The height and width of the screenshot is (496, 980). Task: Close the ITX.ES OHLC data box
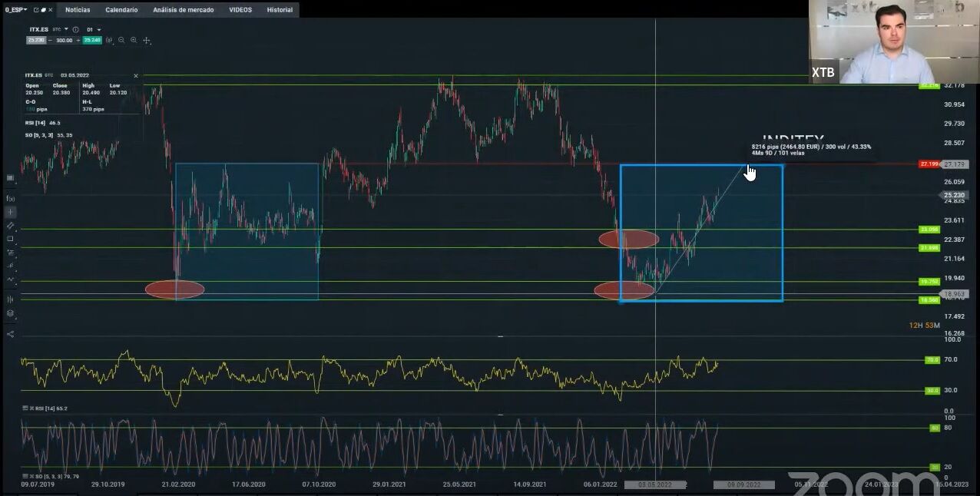coord(136,75)
